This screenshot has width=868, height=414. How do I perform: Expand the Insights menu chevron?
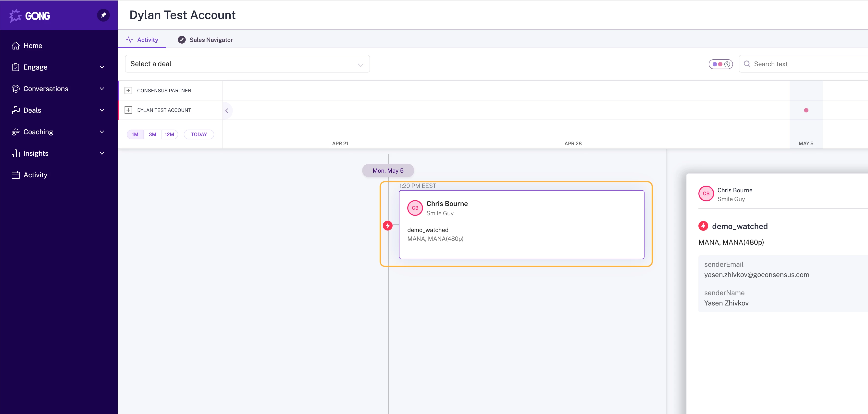point(102,153)
